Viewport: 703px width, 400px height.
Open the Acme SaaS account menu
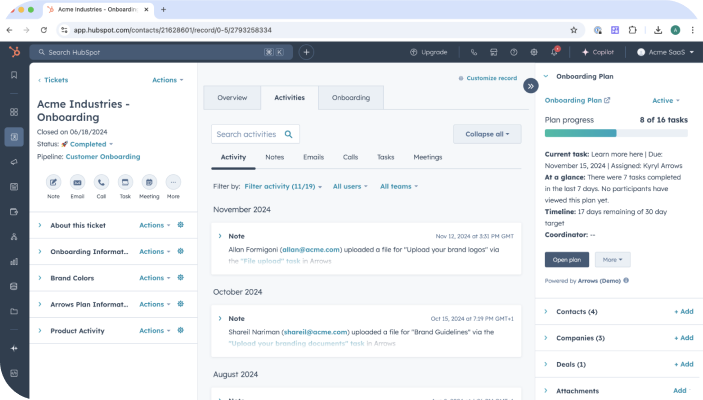[x=665, y=52]
